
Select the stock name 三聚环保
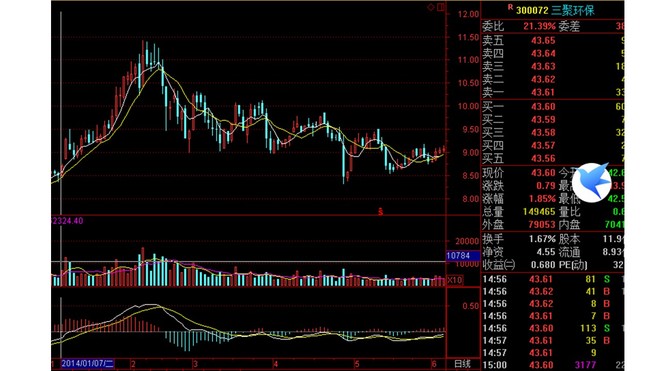573,10
